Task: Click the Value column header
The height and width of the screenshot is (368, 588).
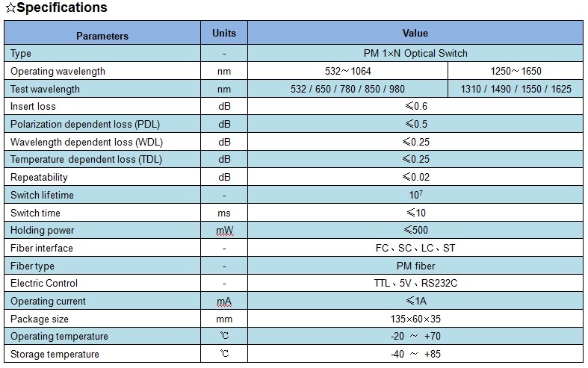Action: coord(415,33)
